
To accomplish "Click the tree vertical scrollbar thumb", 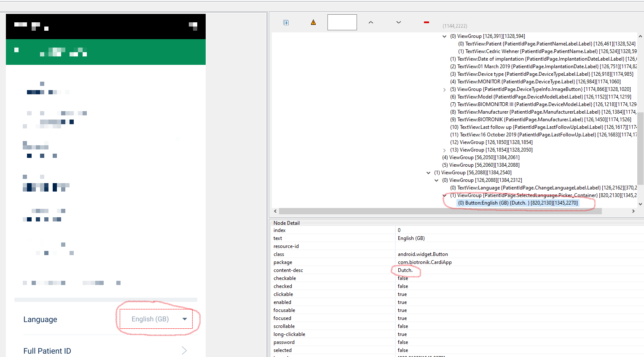I will pos(641,148).
